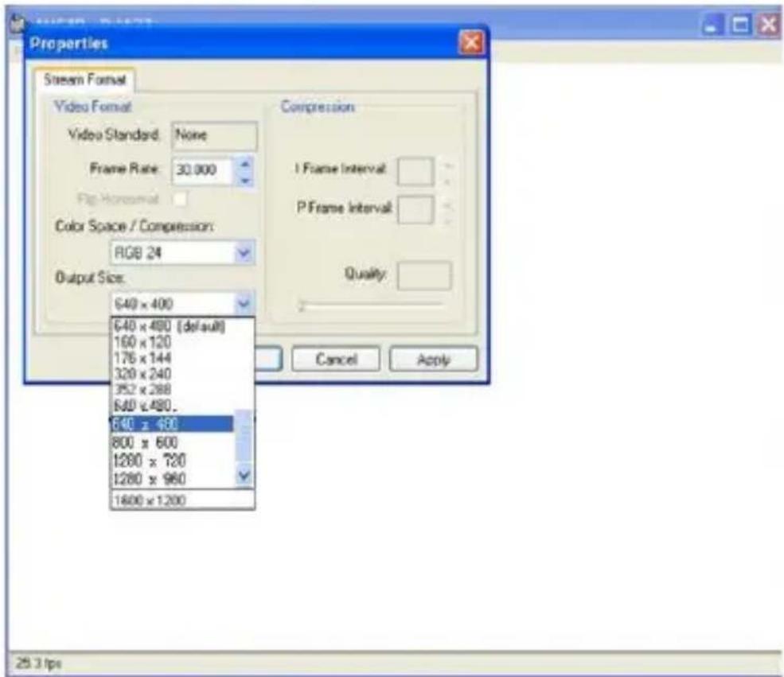Select the highlighted 640 x 480 entry
This screenshot has height=677, width=784.
[x=171, y=424]
